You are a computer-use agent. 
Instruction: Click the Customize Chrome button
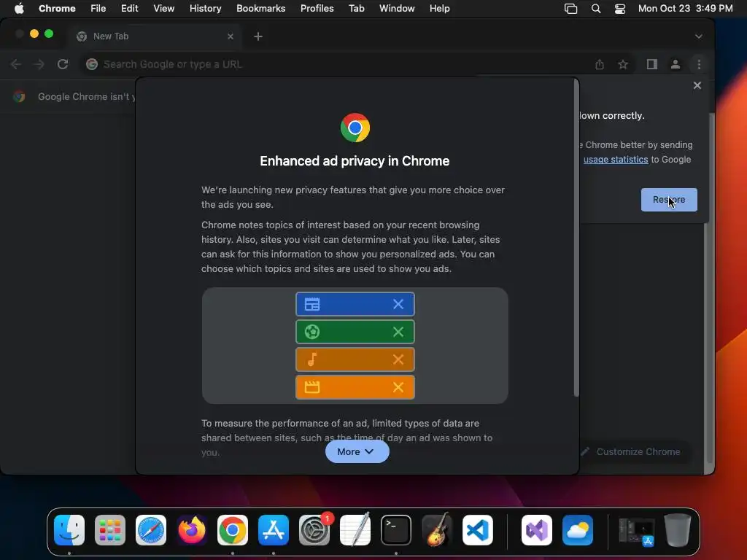click(x=632, y=451)
